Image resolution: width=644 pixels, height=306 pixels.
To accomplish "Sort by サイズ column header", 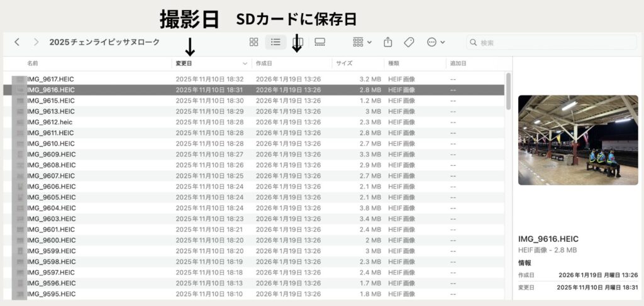I will point(344,63).
